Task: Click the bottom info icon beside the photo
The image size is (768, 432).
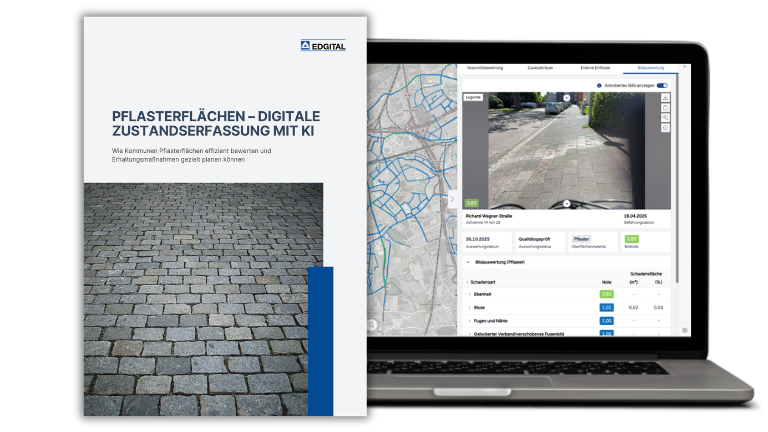Action: coord(665,128)
